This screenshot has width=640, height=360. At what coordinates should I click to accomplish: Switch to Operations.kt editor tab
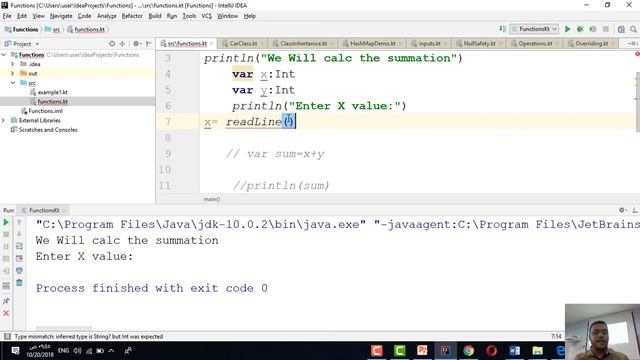[x=535, y=43]
